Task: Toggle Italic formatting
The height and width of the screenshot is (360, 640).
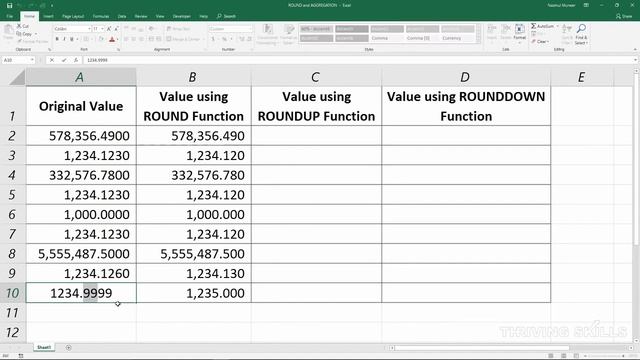Action: [x=64, y=39]
